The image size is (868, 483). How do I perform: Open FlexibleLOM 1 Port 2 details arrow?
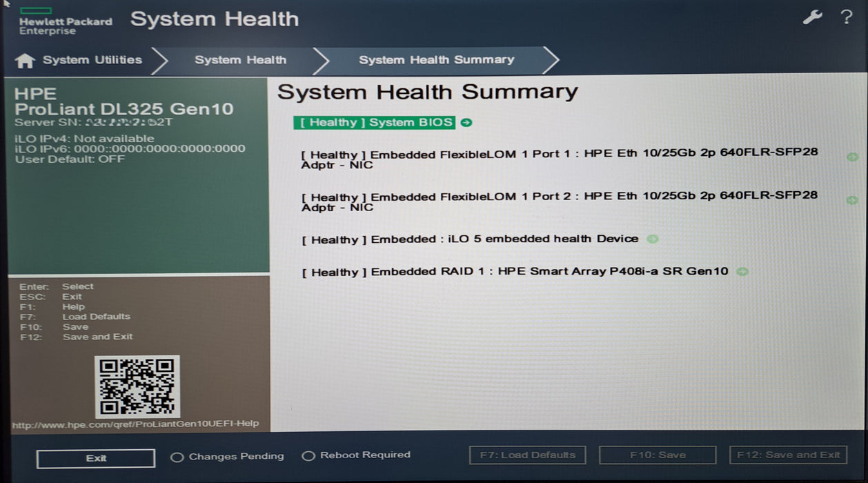coord(853,200)
